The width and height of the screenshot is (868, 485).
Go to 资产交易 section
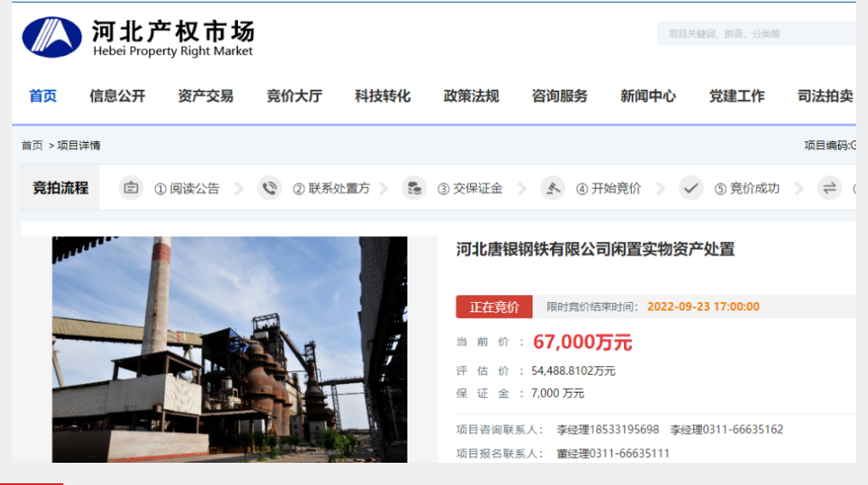(x=205, y=96)
